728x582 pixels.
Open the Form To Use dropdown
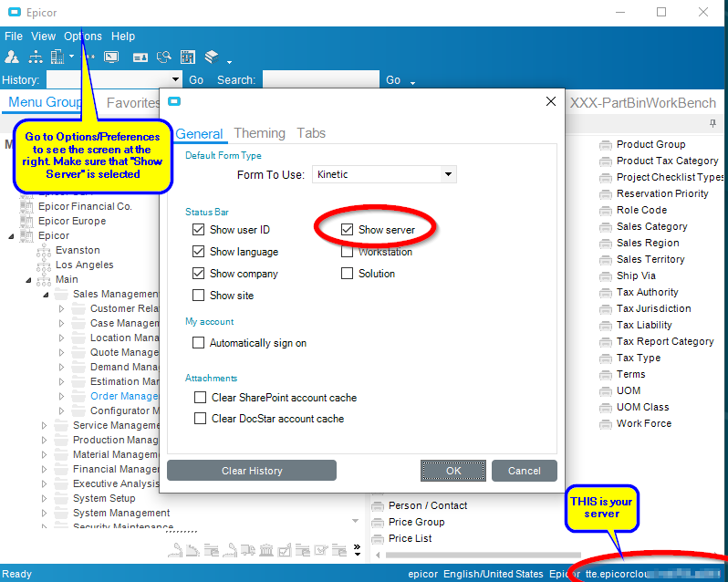click(448, 174)
